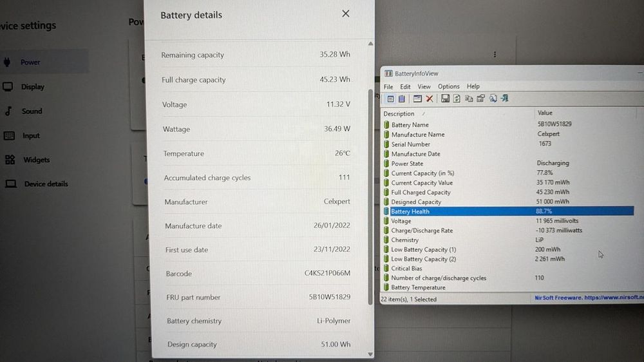
Task: Click the Device details laptop icon in sidebar
Action: coord(11,184)
